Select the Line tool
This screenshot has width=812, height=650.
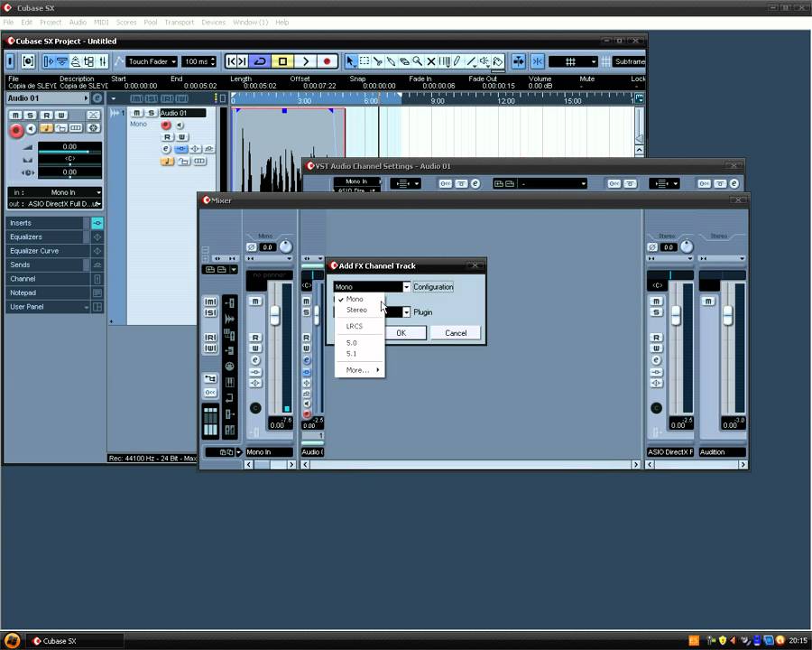tap(471, 61)
